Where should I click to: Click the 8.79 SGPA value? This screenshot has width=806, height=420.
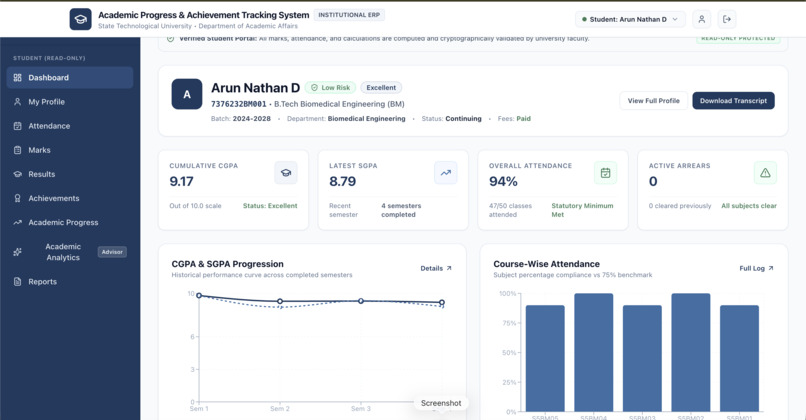click(x=342, y=181)
